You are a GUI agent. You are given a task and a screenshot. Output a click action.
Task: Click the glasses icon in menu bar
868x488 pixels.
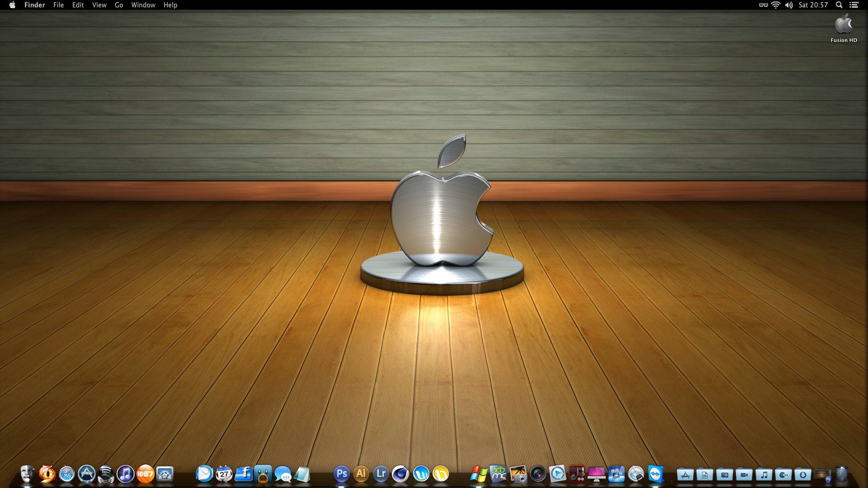[763, 5]
